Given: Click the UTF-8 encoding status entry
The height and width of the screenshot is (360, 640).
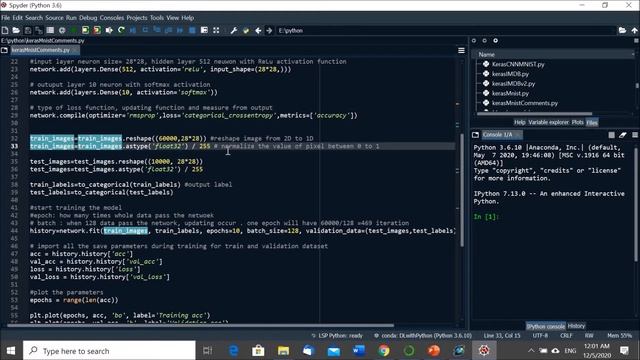Looking at the screenshot, I should pos(540,336).
